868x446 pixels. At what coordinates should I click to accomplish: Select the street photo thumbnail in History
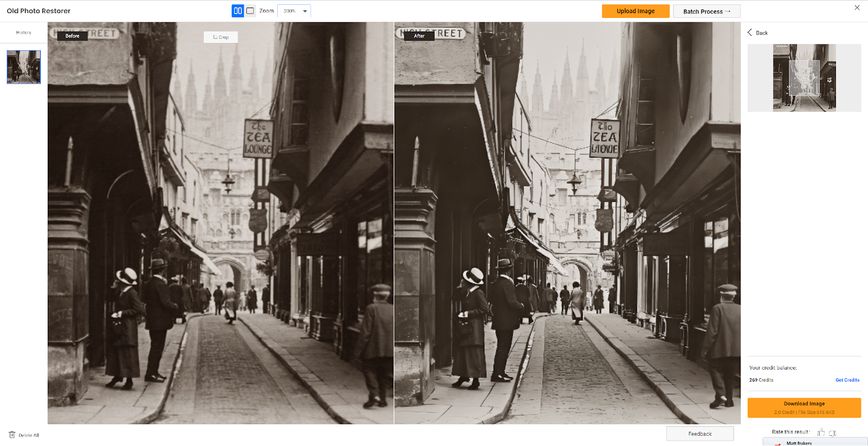(24, 67)
